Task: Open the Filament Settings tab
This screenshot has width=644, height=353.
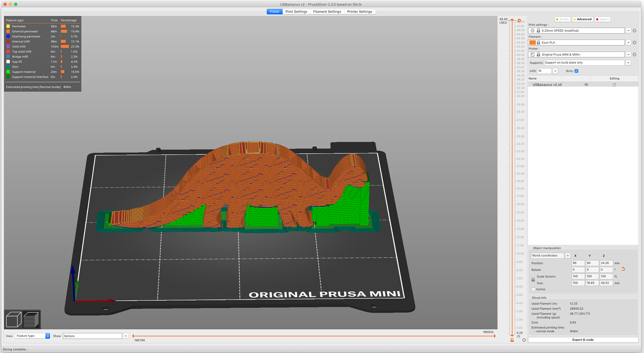Action: 327,12
